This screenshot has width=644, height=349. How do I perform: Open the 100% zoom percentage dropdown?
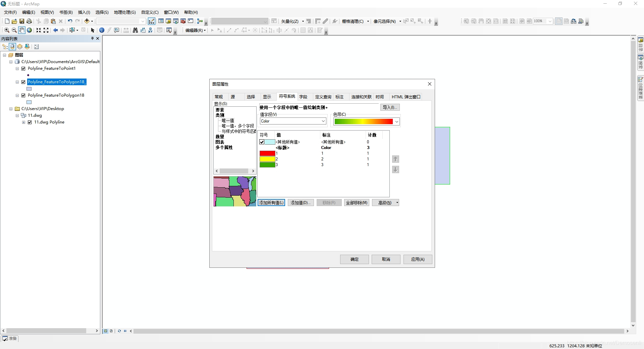click(550, 21)
